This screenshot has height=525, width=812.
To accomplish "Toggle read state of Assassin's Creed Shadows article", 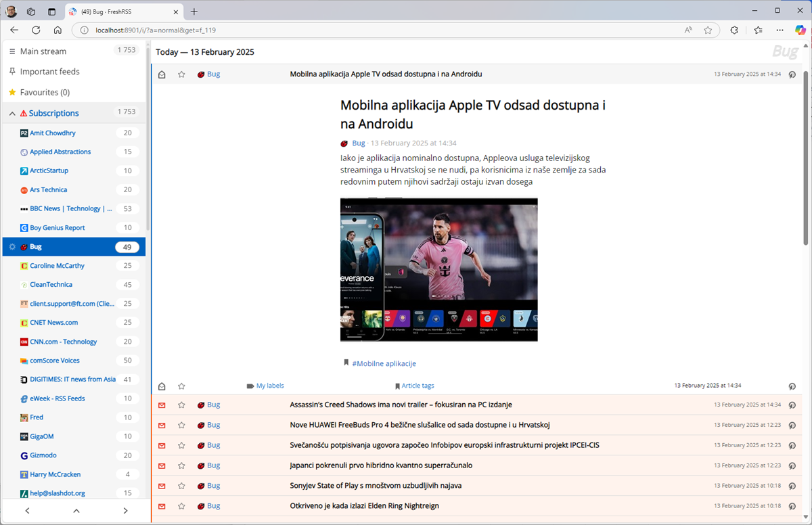I will [x=162, y=405].
